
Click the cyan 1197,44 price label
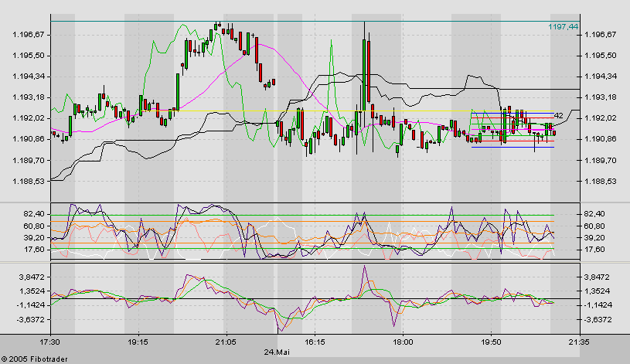(x=562, y=26)
